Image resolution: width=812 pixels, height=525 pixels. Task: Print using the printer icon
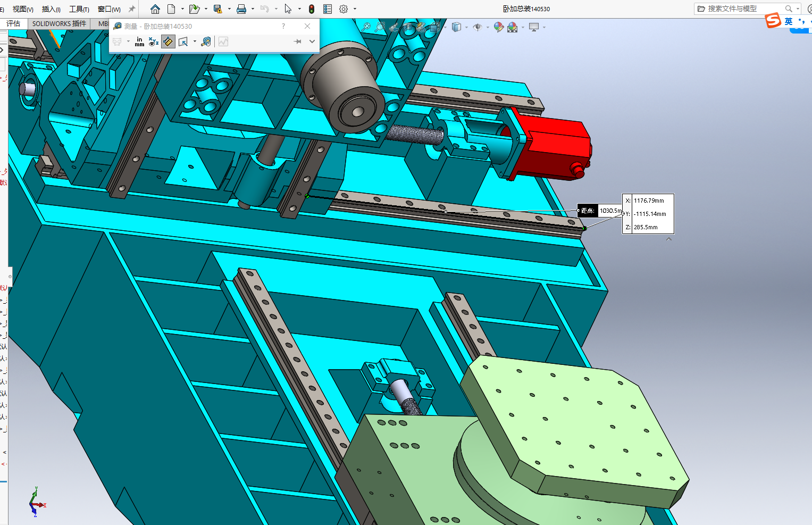[x=241, y=9]
